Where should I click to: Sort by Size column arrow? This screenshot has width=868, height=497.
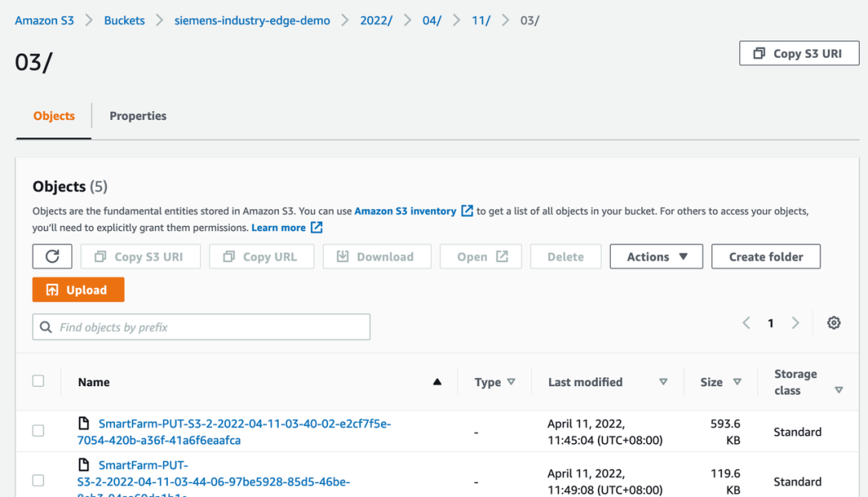[737, 382]
